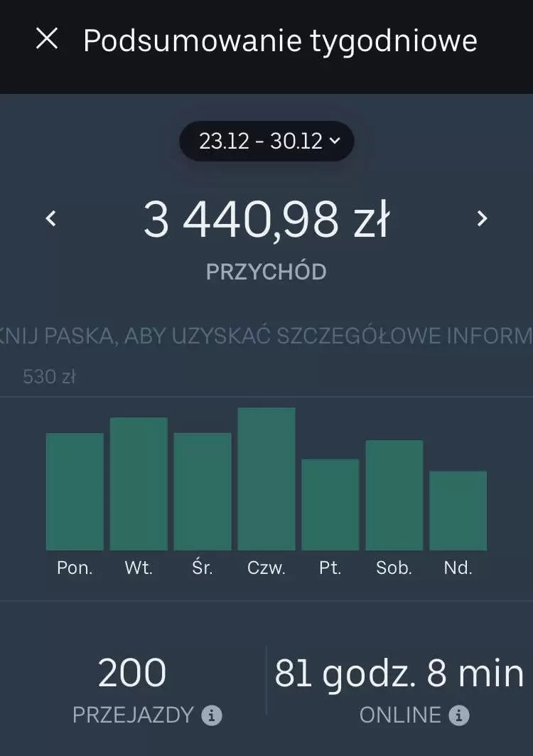
Task: Close the weekly summary with the X icon
Action: pyautogui.click(x=47, y=40)
